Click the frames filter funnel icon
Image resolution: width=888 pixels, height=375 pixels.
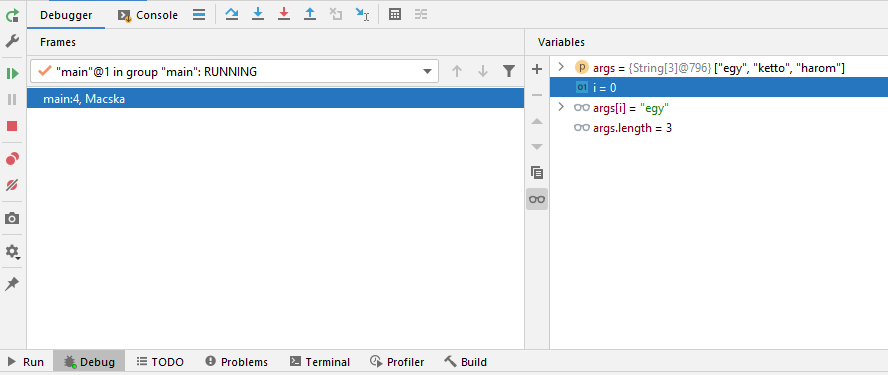click(x=509, y=71)
